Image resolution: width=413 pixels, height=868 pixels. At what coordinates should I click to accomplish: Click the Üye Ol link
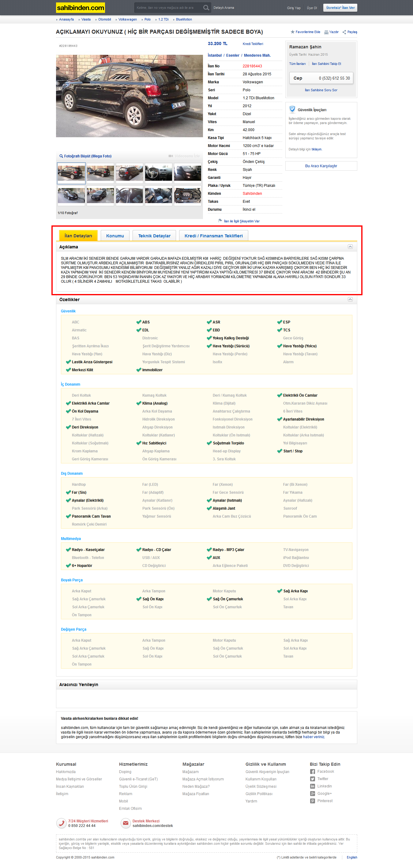tap(312, 8)
